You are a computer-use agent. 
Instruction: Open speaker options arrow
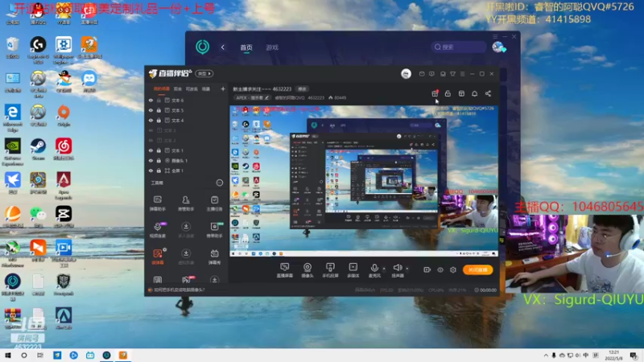(x=407, y=269)
